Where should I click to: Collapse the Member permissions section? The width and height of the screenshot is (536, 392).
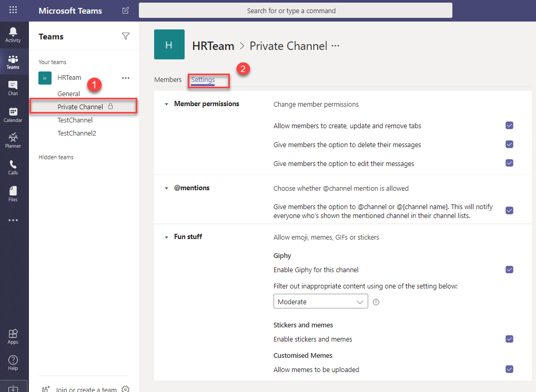tap(167, 104)
